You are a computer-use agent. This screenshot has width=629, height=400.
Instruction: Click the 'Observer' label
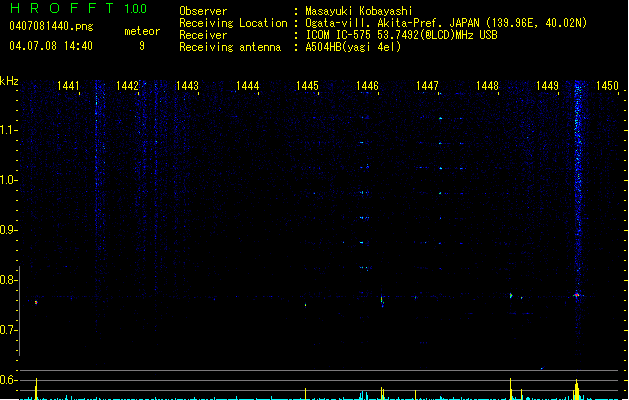click(x=203, y=11)
